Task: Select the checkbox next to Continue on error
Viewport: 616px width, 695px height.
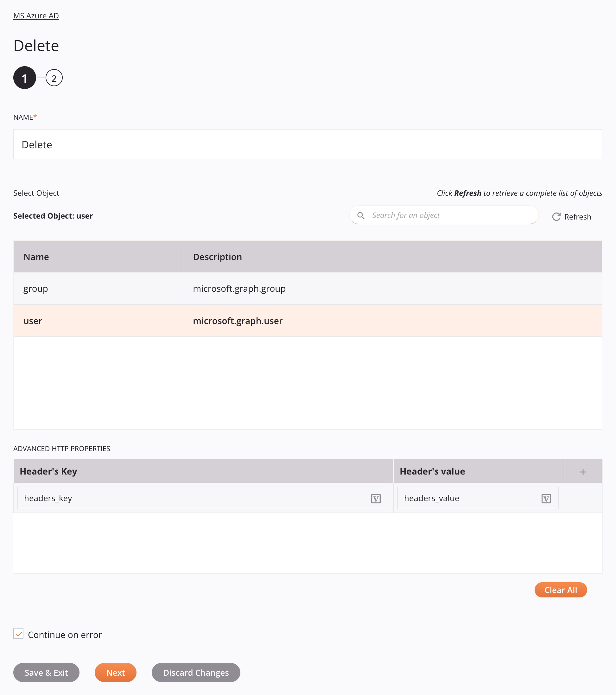Action: pyautogui.click(x=18, y=634)
